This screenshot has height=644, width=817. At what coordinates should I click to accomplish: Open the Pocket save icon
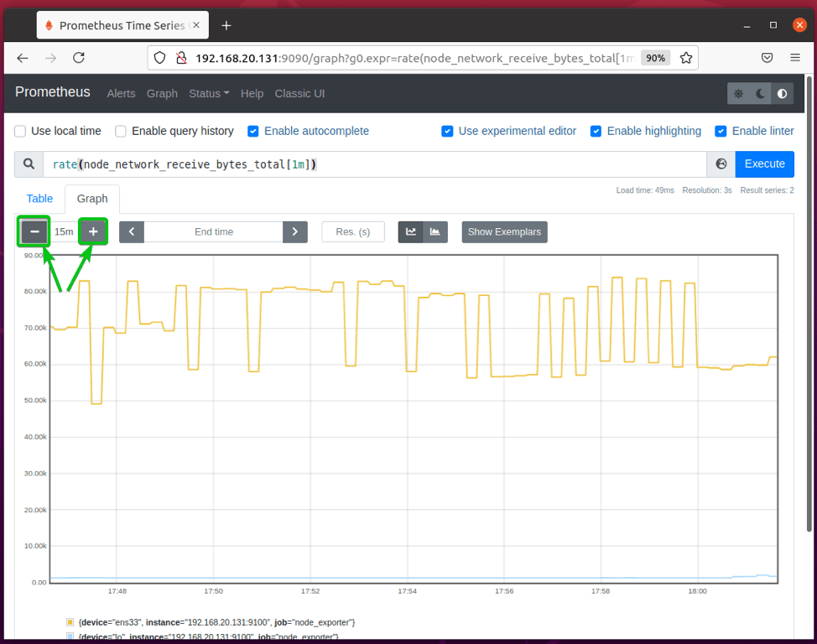767,58
